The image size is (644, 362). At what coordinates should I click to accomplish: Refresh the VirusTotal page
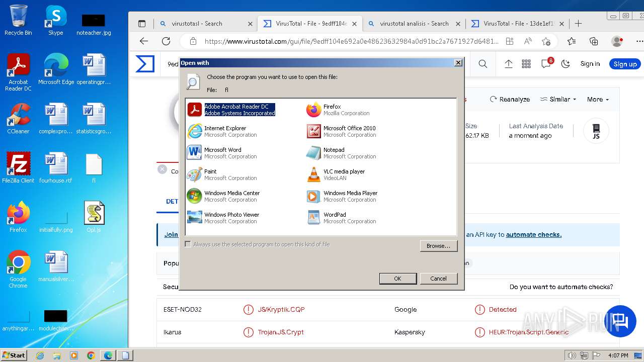click(166, 41)
